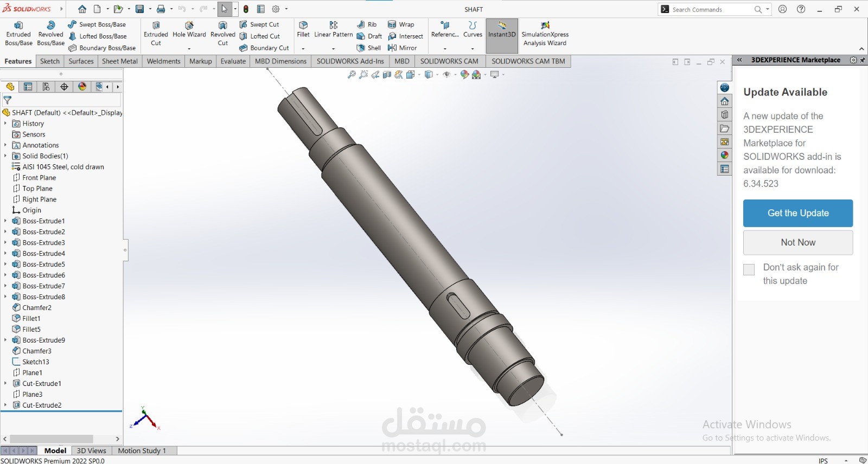Open the PropertyManager tab icon
This screenshot has width=868, height=464.
click(x=28, y=87)
